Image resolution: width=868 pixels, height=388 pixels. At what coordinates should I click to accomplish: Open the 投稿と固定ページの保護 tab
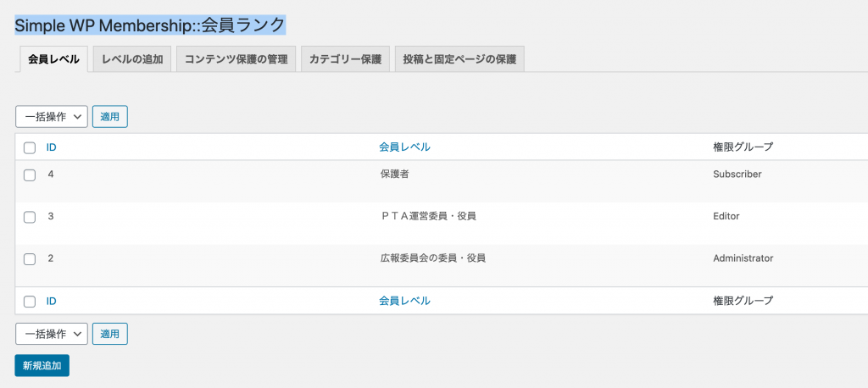pyautogui.click(x=459, y=59)
